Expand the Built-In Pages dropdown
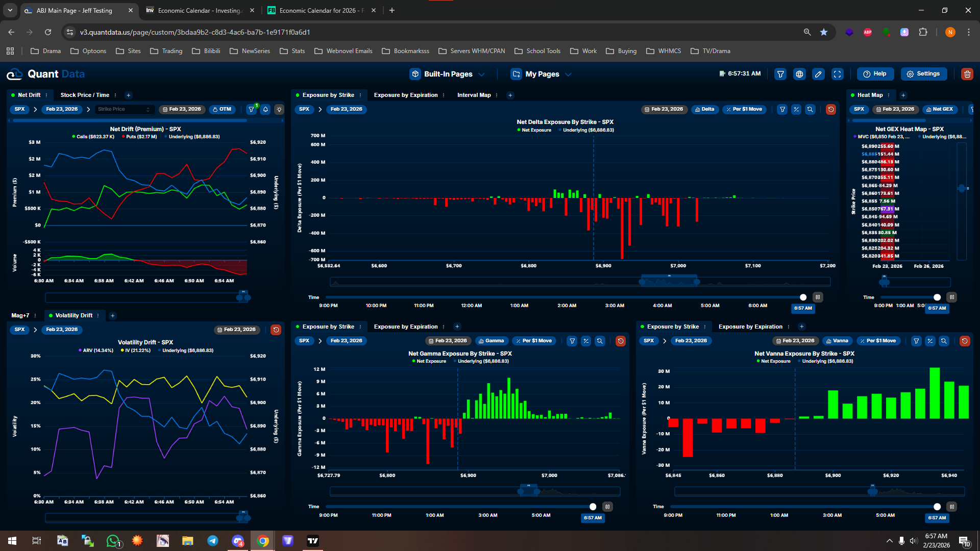 [x=447, y=74]
